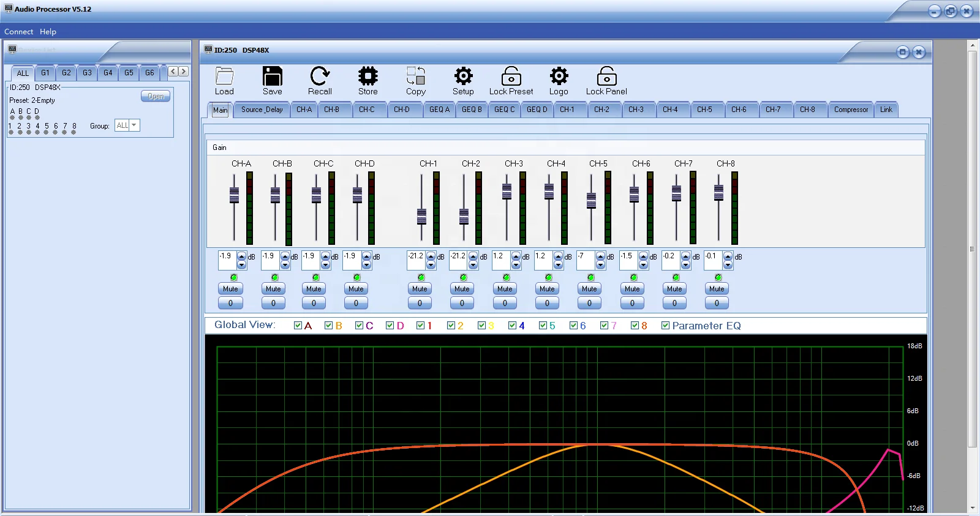Screen dimensions: 980x516
Task: Click the Store chip icon
Action: pos(367,77)
